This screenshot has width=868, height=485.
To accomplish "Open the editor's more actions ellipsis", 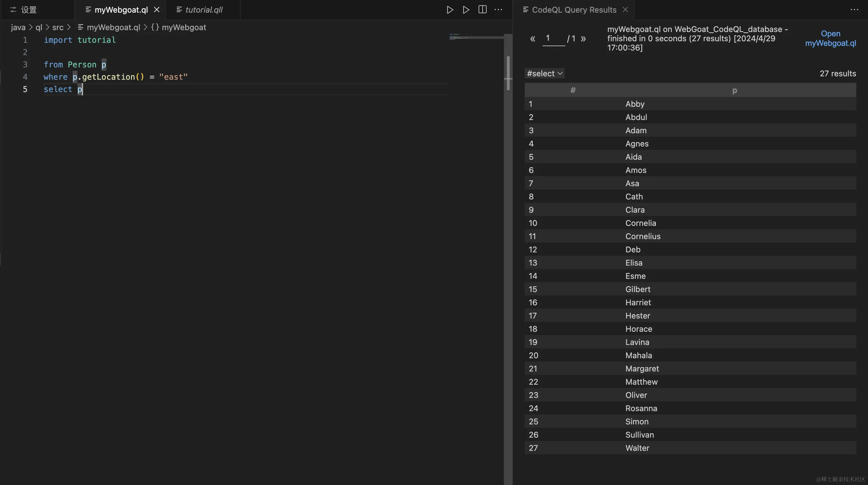I will (498, 10).
